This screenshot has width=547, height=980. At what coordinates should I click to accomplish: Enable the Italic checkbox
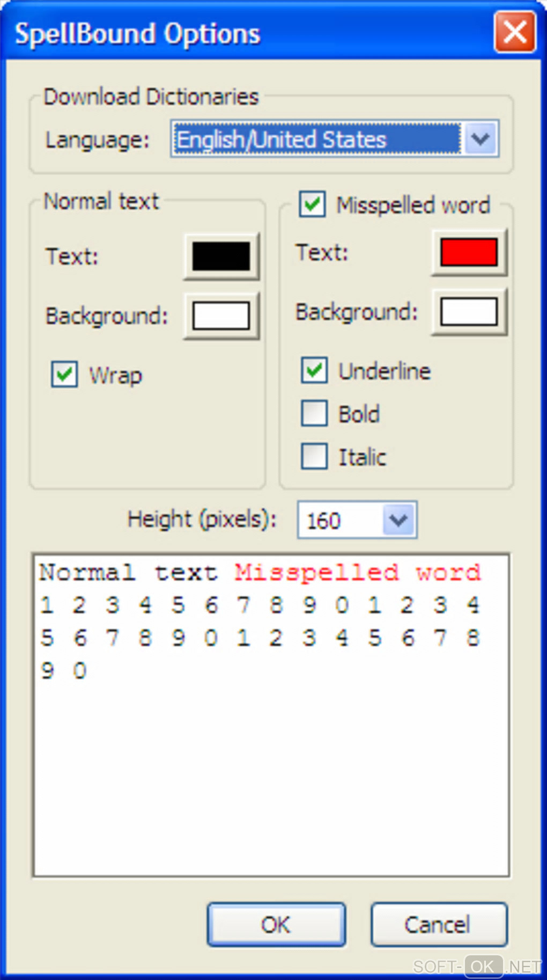point(314,456)
